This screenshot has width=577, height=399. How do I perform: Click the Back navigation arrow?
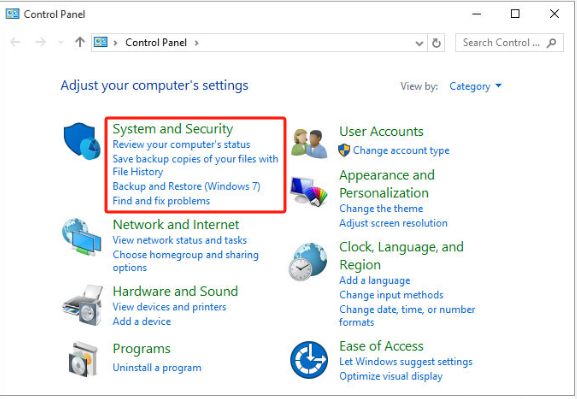point(15,42)
